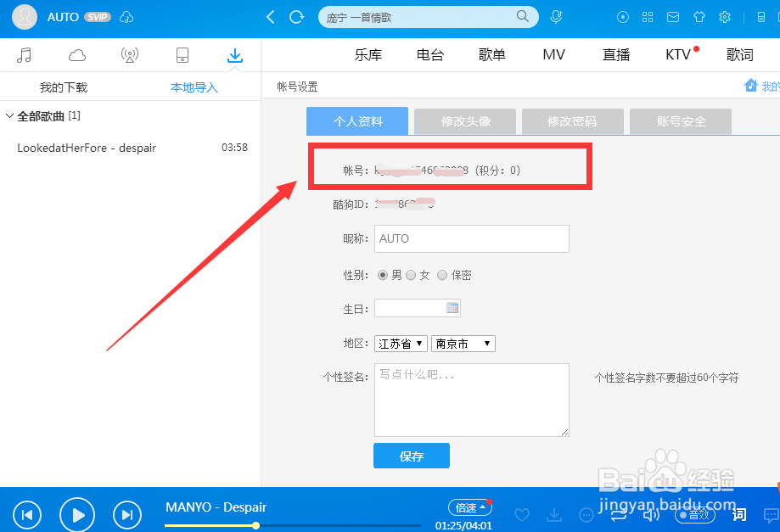Open the 歌单 menu
Viewport: 780px width, 532px height.
pyautogui.click(x=492, y=54)
